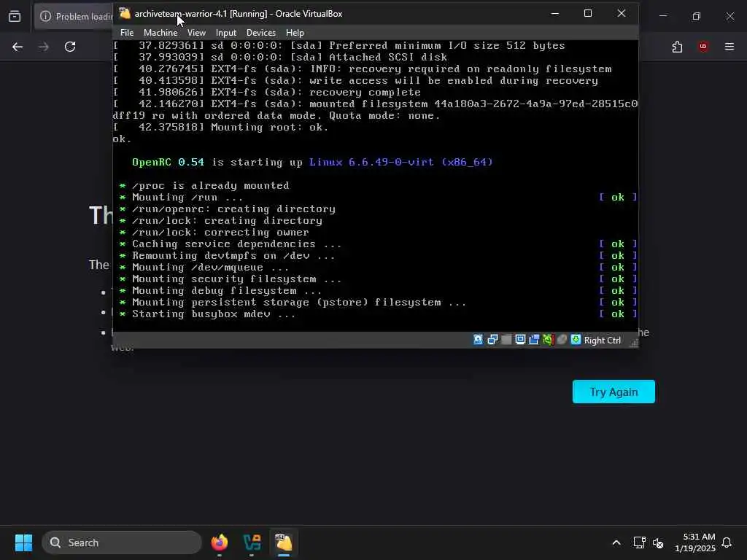Open Firefox from the taskbar
747x560 pixels.
220,542
